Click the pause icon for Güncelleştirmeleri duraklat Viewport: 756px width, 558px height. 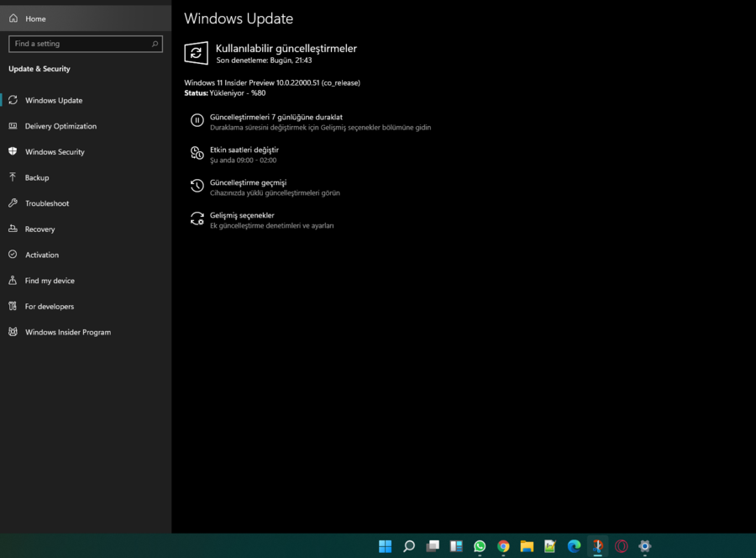197,121
